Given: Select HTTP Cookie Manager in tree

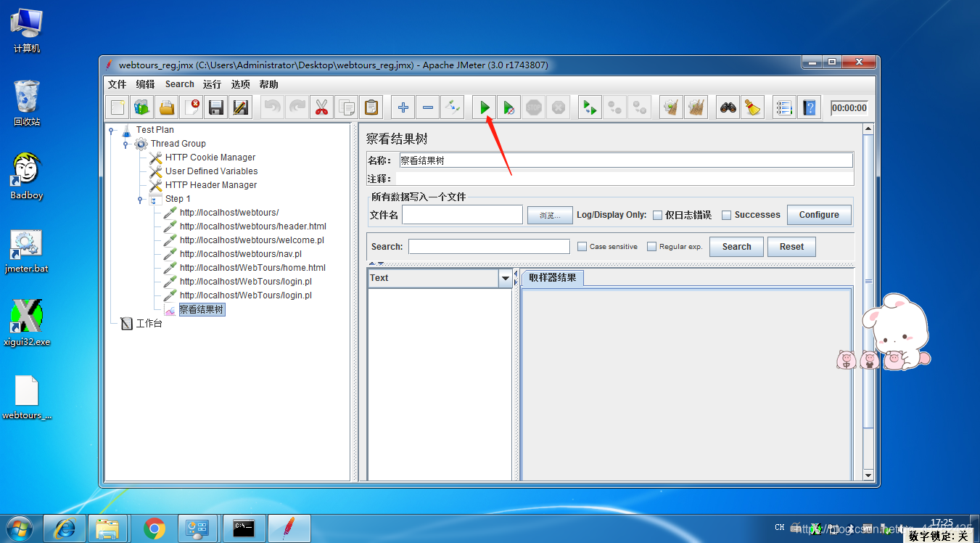Looking at the screenshot, I should [x=210, y=158].
